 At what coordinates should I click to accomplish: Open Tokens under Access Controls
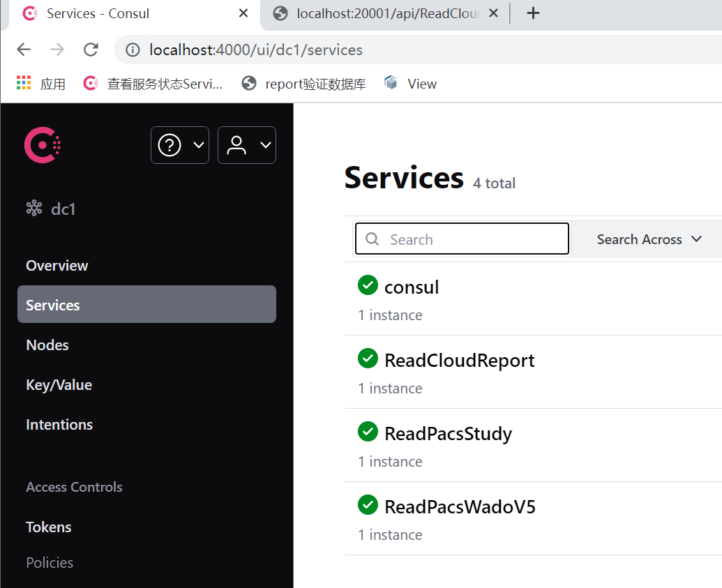48,527
